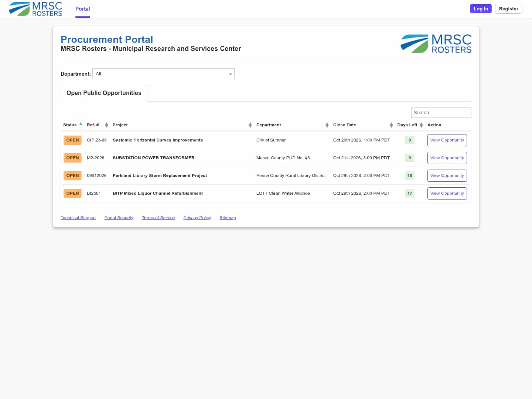This screenshot has height=399, width=532.
Task: Open the Portal Security link
Action: tap(119, 218)
